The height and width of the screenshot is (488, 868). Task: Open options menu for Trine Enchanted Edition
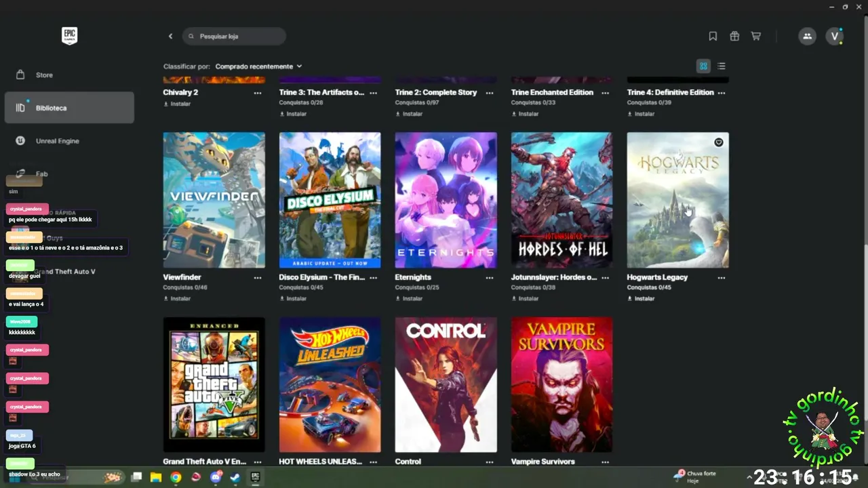pos(606,93)
